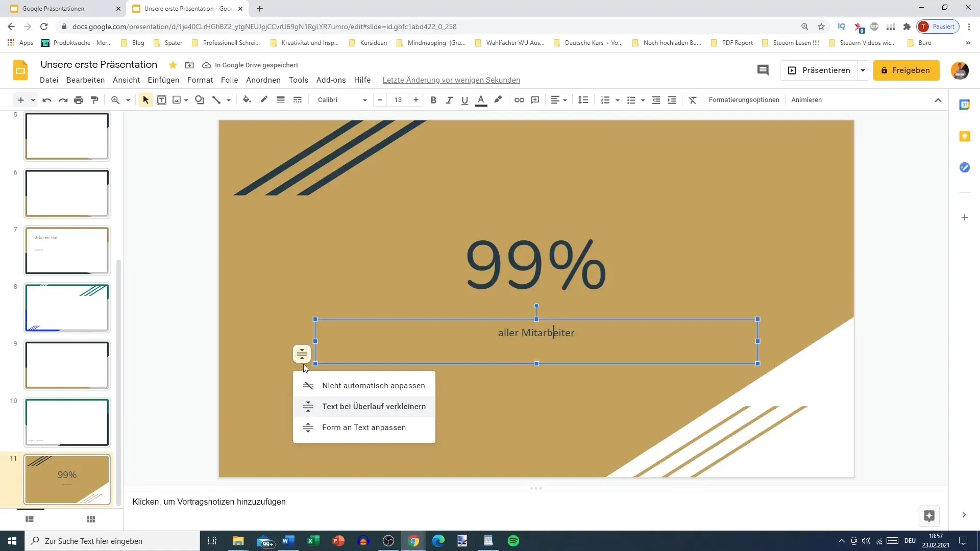Open the Präsentieren dropdown arrow
This screenshot has height=551, width=980.
(x=863, y=70)
